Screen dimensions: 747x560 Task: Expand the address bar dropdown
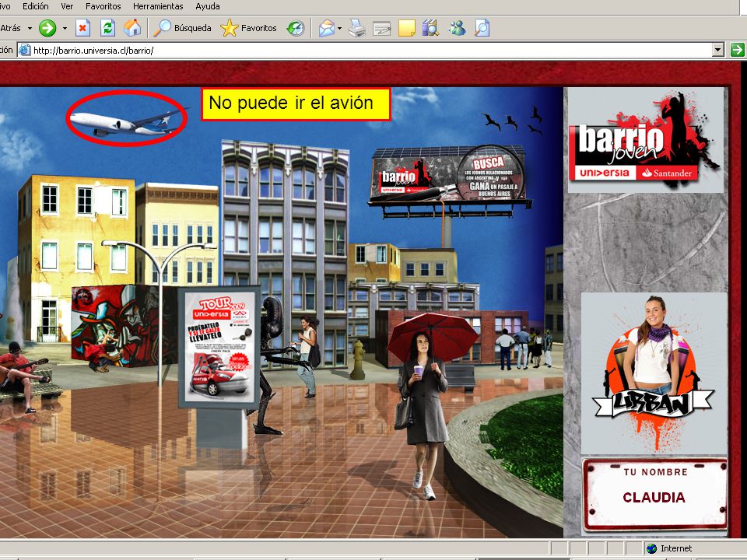[718, 50]
